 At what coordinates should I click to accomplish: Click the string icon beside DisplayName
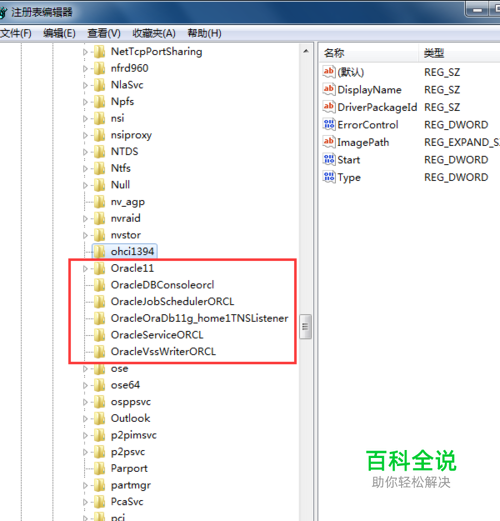coord(329,89)
